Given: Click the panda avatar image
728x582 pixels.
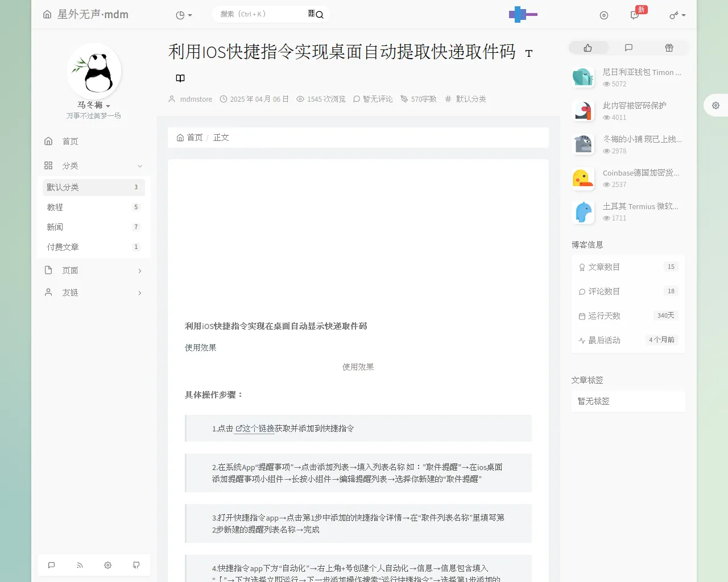Looking at the screenshot, I should (94, 71).
